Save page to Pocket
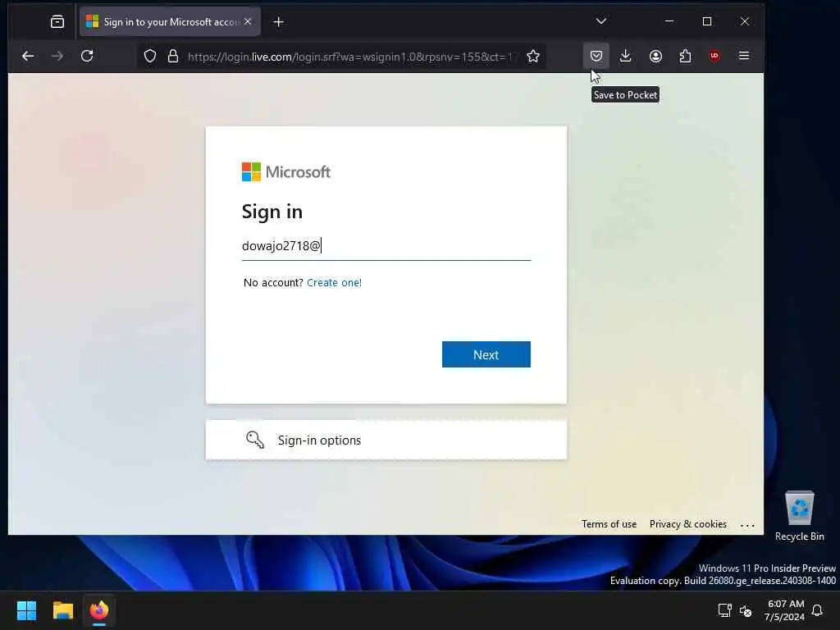This screenshot has height=630, width=840. (x=596, y=56)
